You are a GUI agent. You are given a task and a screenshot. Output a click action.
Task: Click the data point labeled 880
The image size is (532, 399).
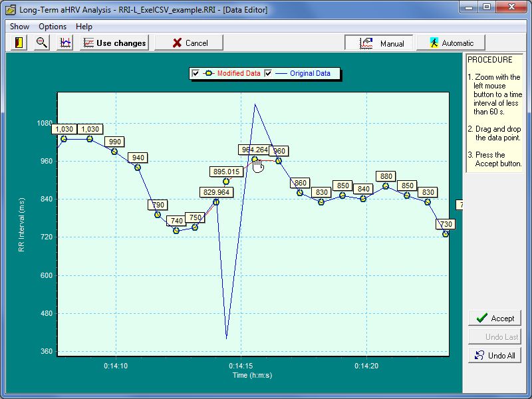(386, 186)
